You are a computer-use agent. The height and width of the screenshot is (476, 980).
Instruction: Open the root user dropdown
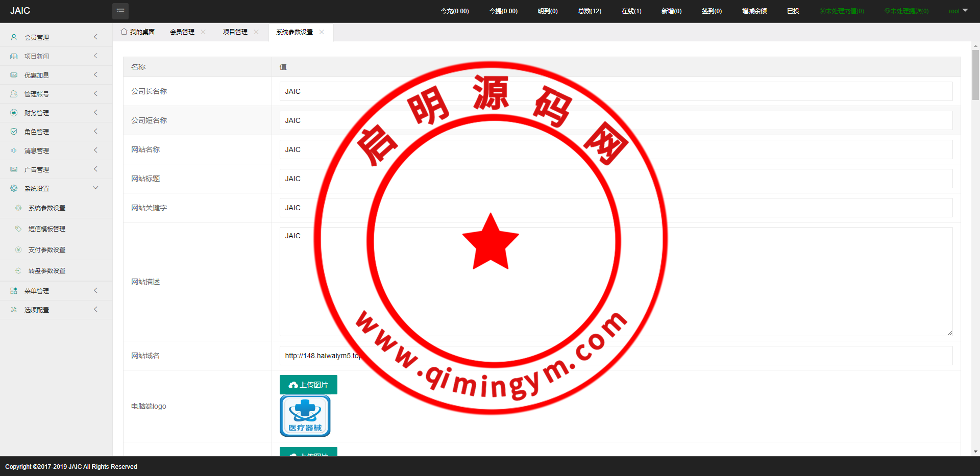pos(958,11)
